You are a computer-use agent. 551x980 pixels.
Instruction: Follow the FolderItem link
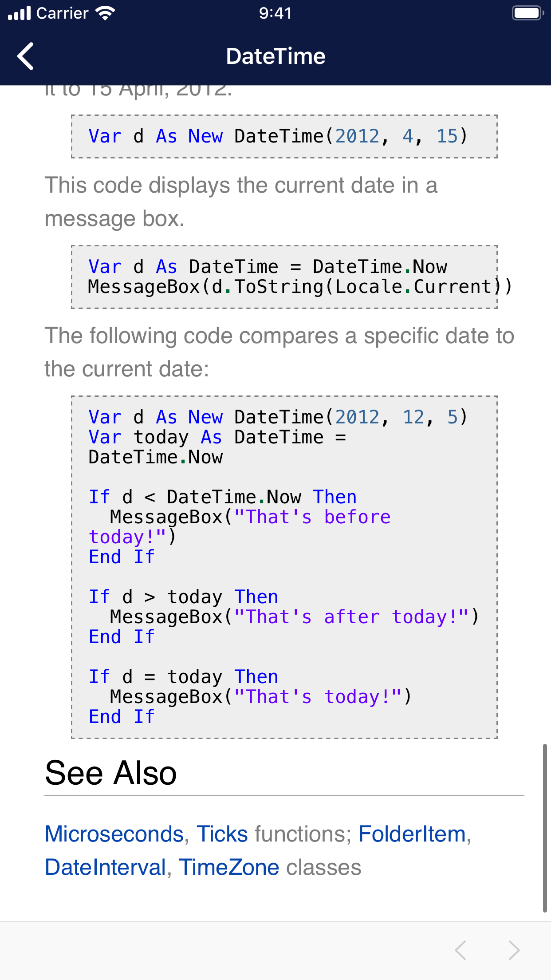point(412,834)
